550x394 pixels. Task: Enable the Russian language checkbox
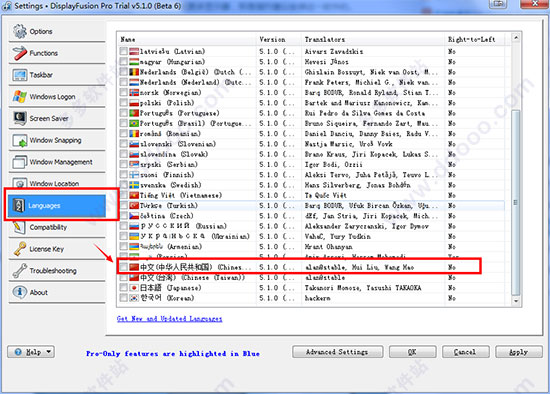point(123,226)
